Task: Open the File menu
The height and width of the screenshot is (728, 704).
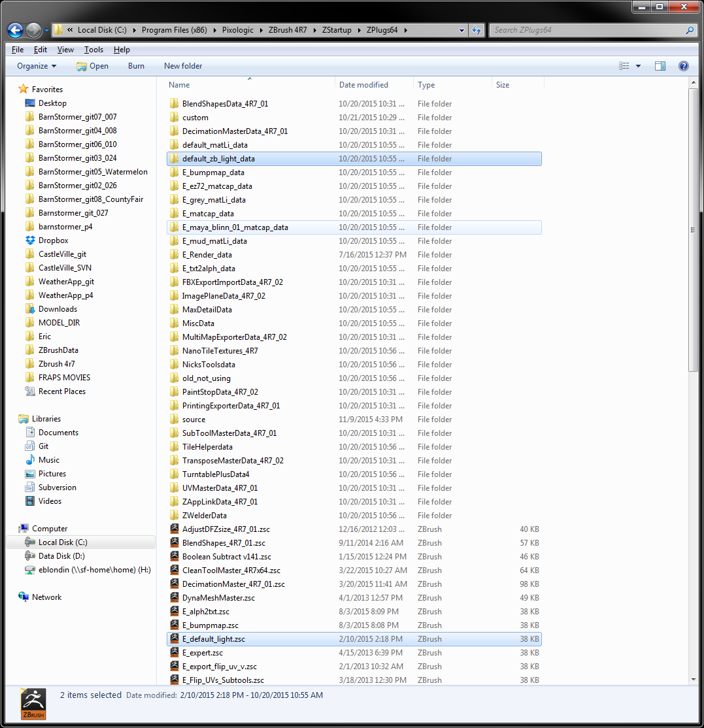Action: click(x=18, y=50)
